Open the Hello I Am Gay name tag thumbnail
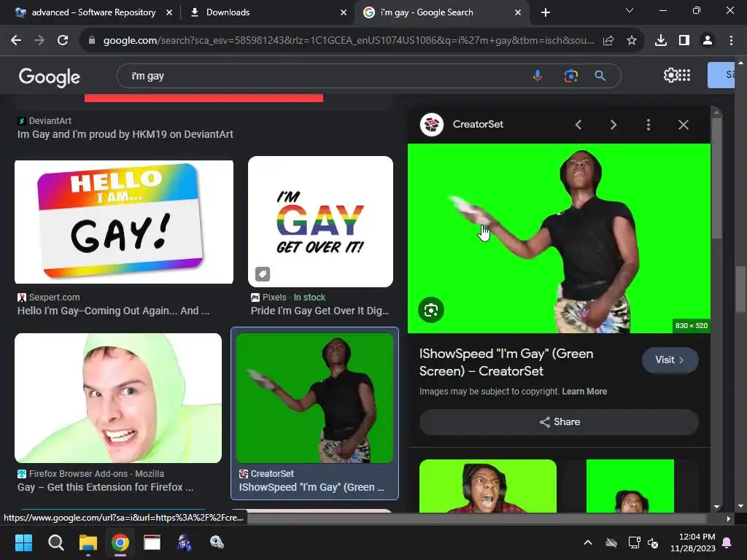Screen dimensions: 747x560 [124, 222]
